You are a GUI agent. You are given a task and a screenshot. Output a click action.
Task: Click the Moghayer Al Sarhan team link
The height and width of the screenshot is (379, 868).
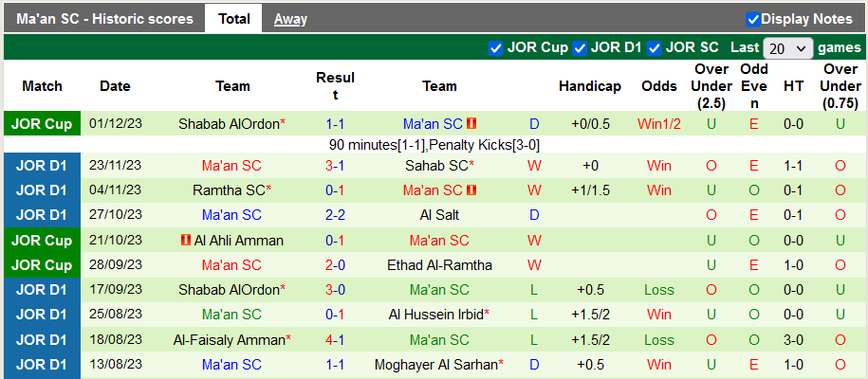pyautogui.click(x=441, y=364)
